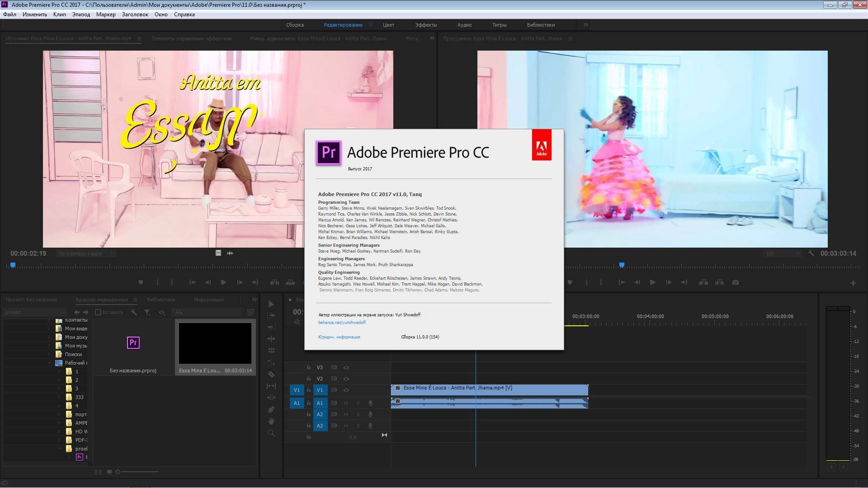Navigate back in Media Browser
868x488 pixels.
pyautogui.click(x=77, y=312)
